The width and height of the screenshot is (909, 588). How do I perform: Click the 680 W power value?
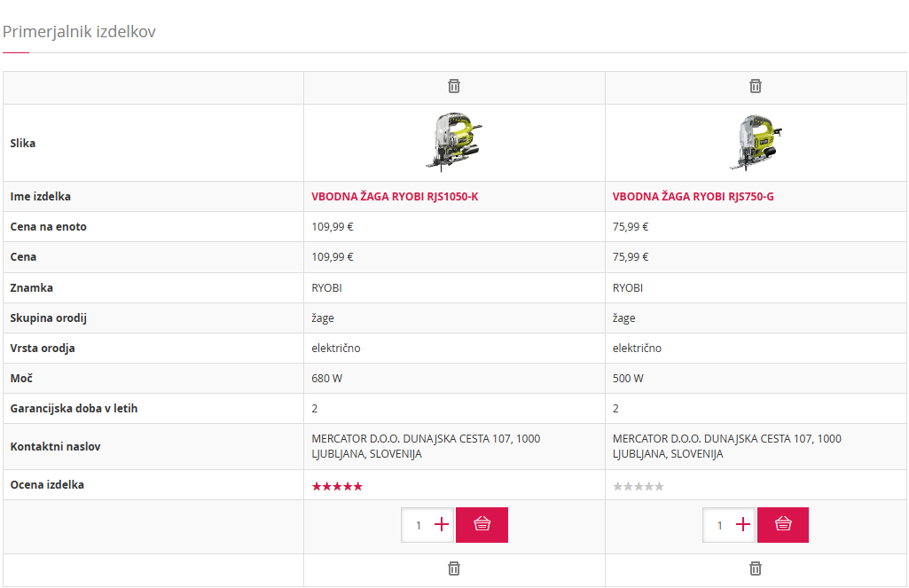tap(327, 378)
